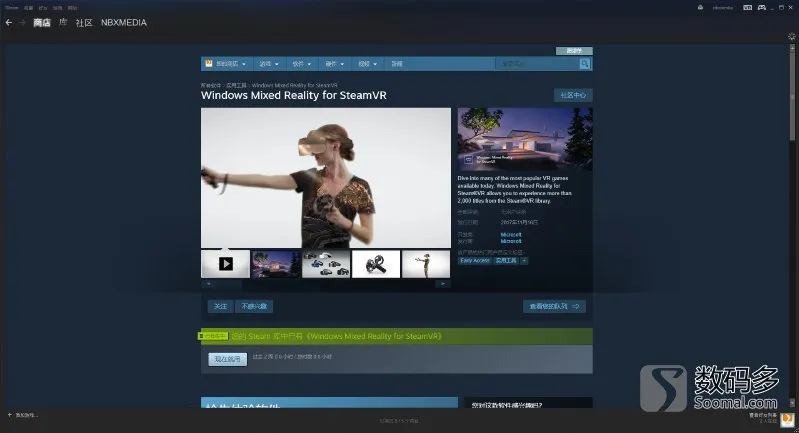This screenshot has width=799, height=433.
Task: Go forward with the right arrow
Action: (x=22, y=22)
